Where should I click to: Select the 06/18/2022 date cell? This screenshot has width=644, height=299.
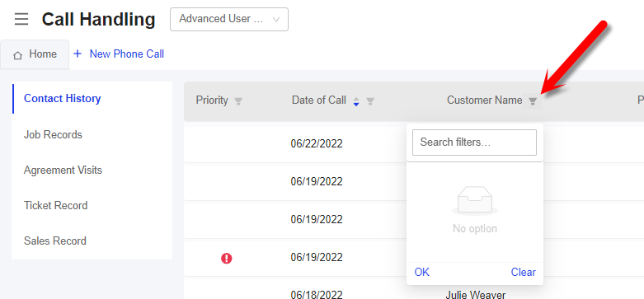point(317,295)
